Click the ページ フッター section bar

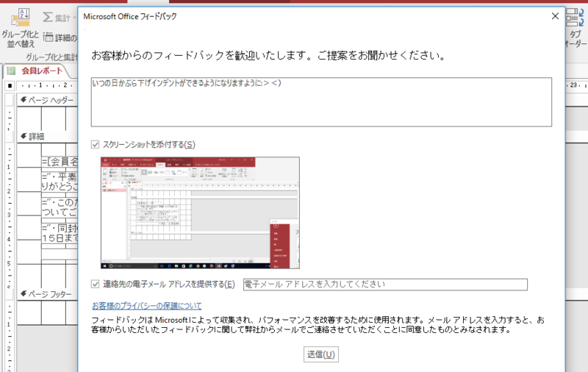point(47,294)
